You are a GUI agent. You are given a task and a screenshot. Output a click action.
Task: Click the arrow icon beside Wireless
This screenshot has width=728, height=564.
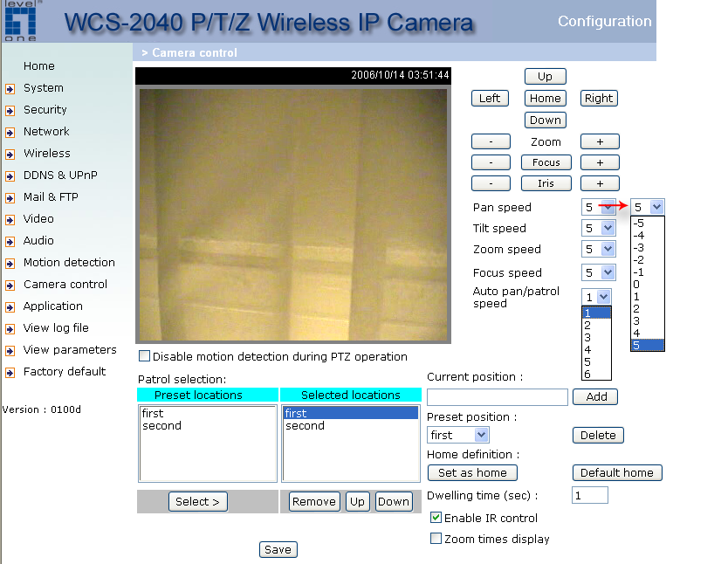(10, 155)
